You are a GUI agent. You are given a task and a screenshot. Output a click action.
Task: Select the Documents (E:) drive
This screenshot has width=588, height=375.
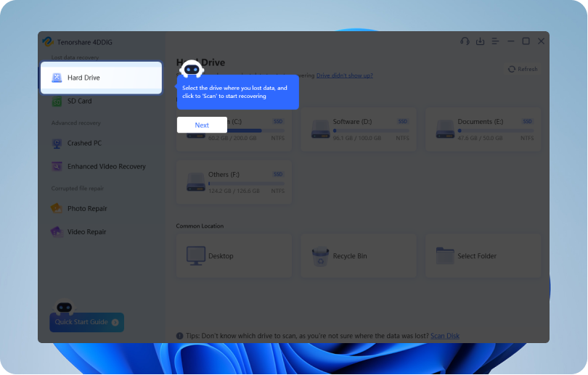pos(483,130)
